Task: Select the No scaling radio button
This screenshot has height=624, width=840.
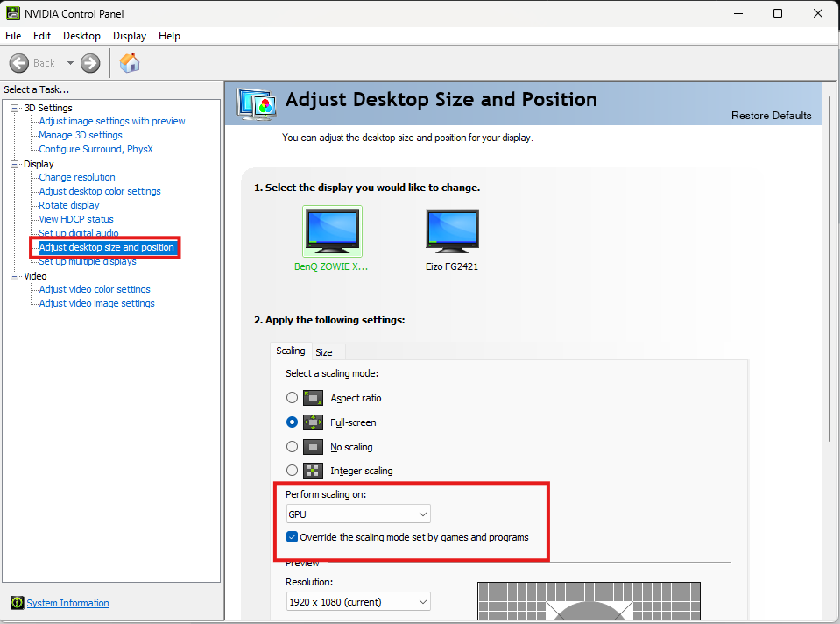Action: click(292, 447)
